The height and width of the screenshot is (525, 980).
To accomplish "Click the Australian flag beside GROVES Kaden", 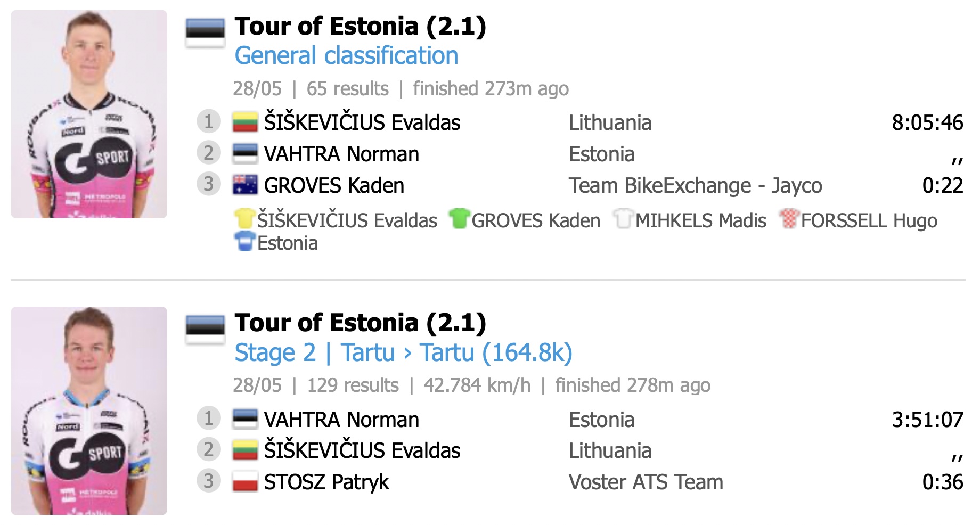I will pos(246,185).
